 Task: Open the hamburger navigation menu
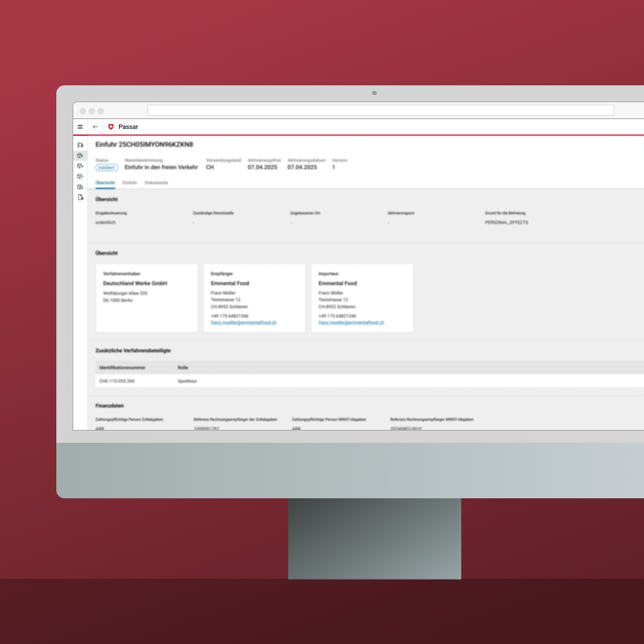pyautogui.click(x=80, y=126)
